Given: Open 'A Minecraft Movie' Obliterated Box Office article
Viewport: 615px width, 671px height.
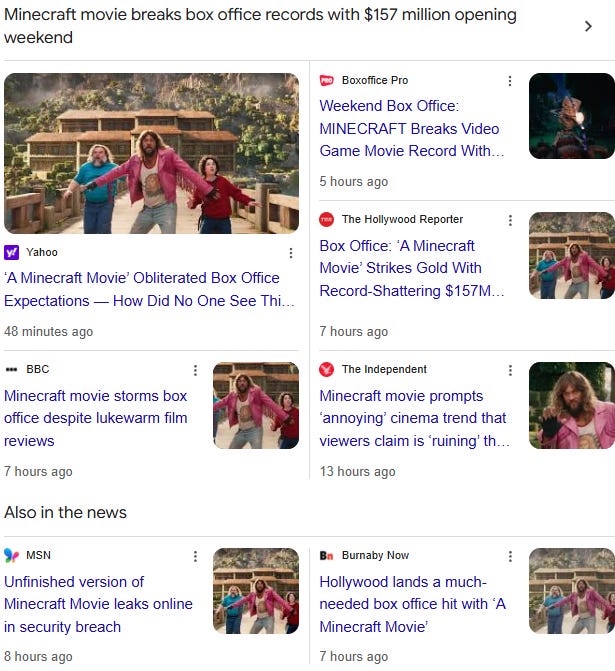Looking at the screenshot, I should (x=149, y=289).
